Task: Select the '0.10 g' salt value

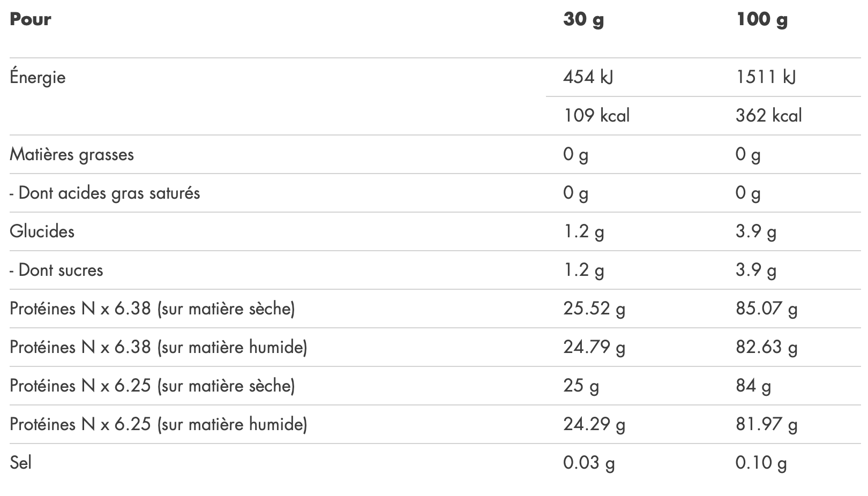Action: (x=761, y=463)
